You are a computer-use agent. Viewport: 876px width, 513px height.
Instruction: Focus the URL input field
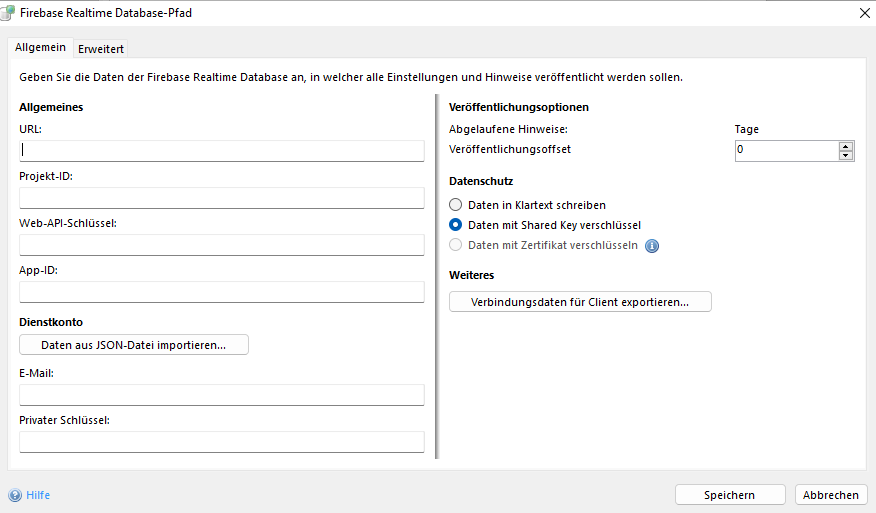(222, 151)
